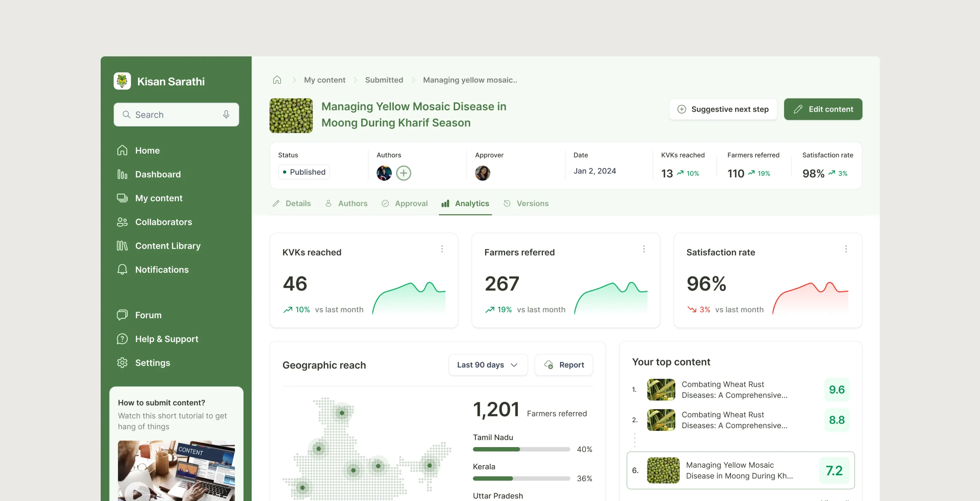Click the Submitted breadcrumb link

(x=384, y=80)
